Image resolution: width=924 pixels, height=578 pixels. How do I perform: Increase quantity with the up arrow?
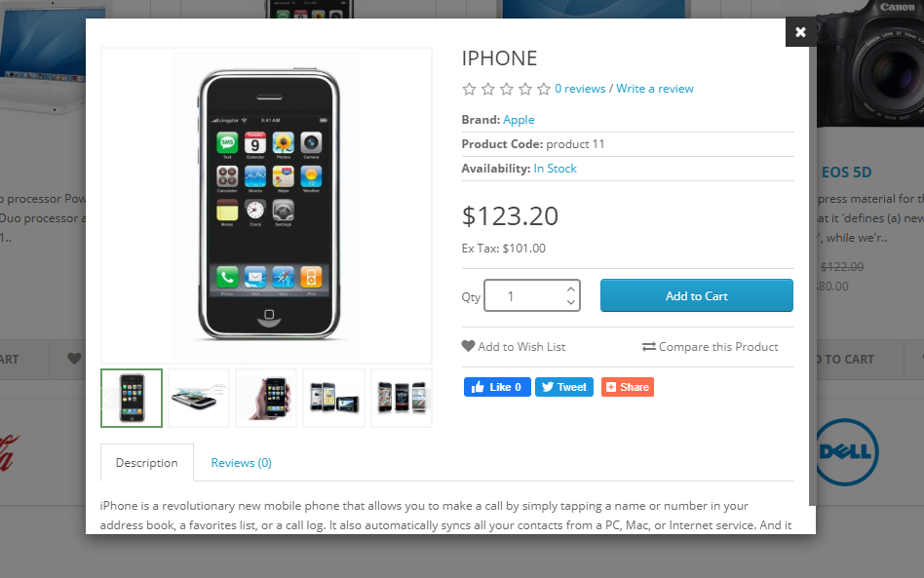[570, 289]
